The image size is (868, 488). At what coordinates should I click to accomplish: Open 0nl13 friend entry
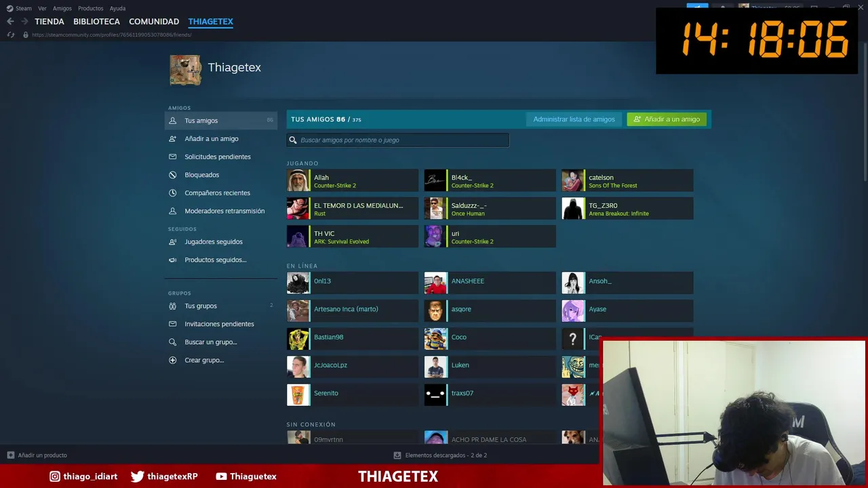[x=352, y=283]
